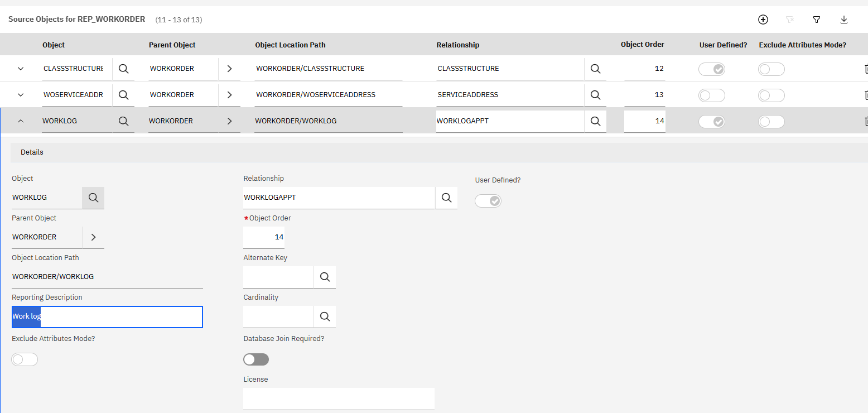The width and height of the screenshot is (868, 413).
Task: Open the WORKORDER parent object chevron in details
Action: click(x=93, y=237)
